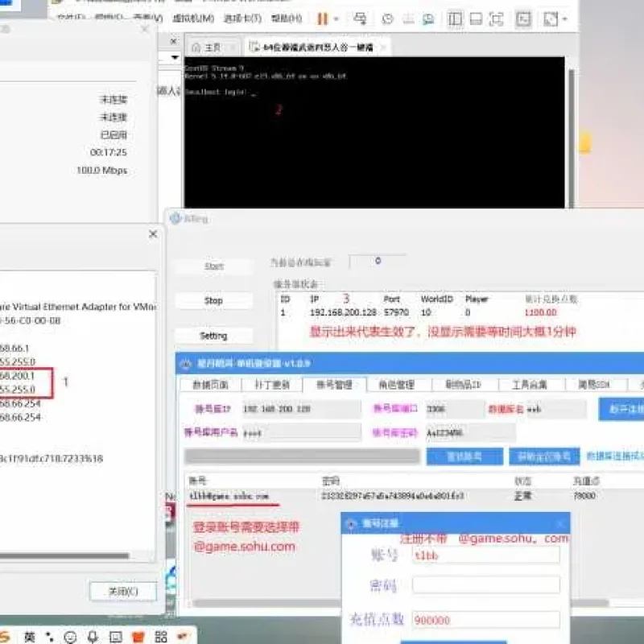This screenshot has height=644, width=644.
Task: Select the 账号管理 tab
Action: pos(334,385)
